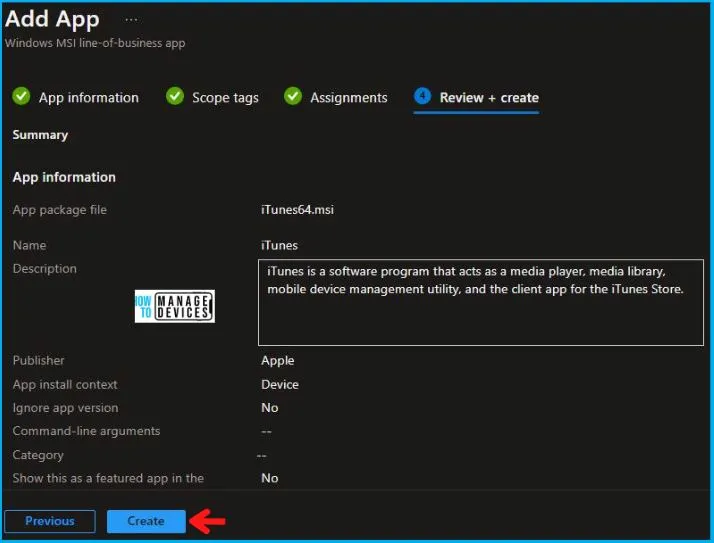
Task: Click the No value for featured app
Action: point(270,478)
